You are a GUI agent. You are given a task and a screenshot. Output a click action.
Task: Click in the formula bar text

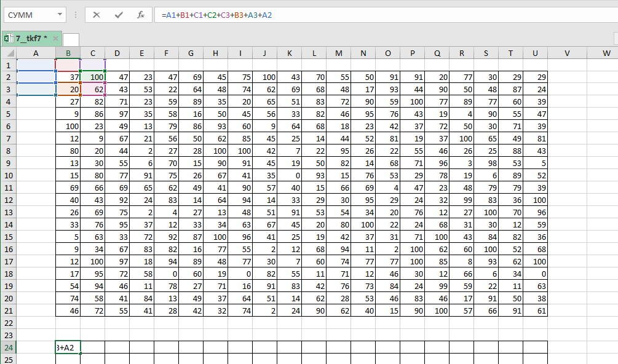(x=369, y=15)
